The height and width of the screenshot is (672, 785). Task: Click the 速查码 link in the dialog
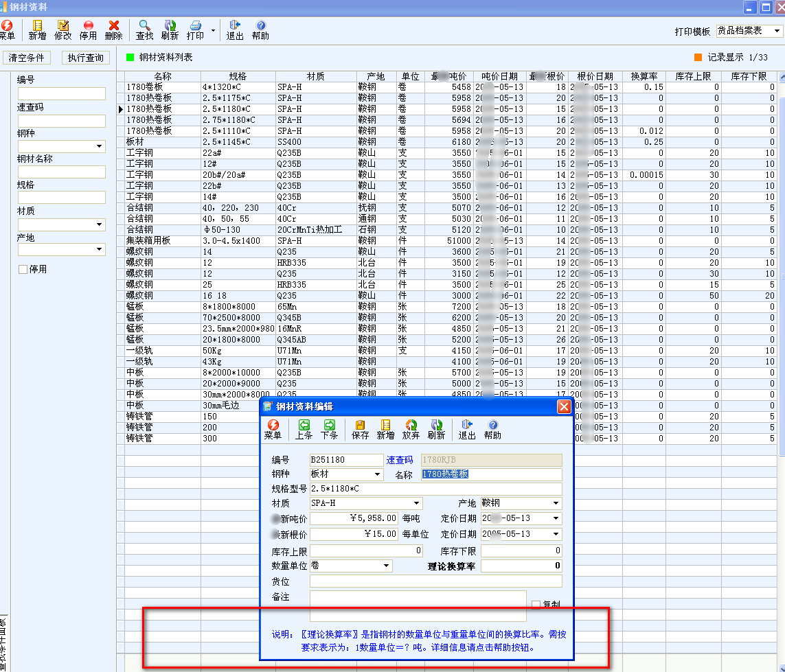click(x=400, y=460)
